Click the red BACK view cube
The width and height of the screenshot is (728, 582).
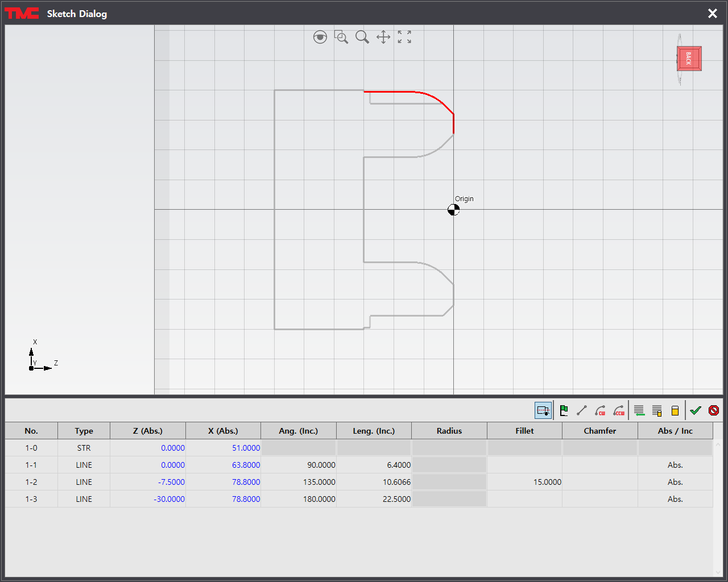tap(689, 59)
